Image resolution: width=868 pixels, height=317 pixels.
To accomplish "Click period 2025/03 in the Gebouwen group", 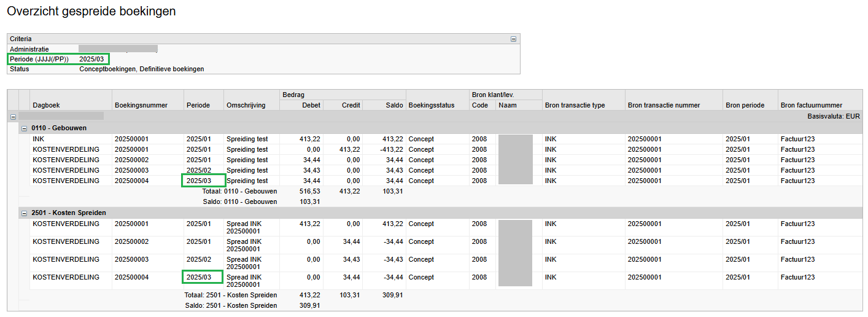I will pos(199,181).
